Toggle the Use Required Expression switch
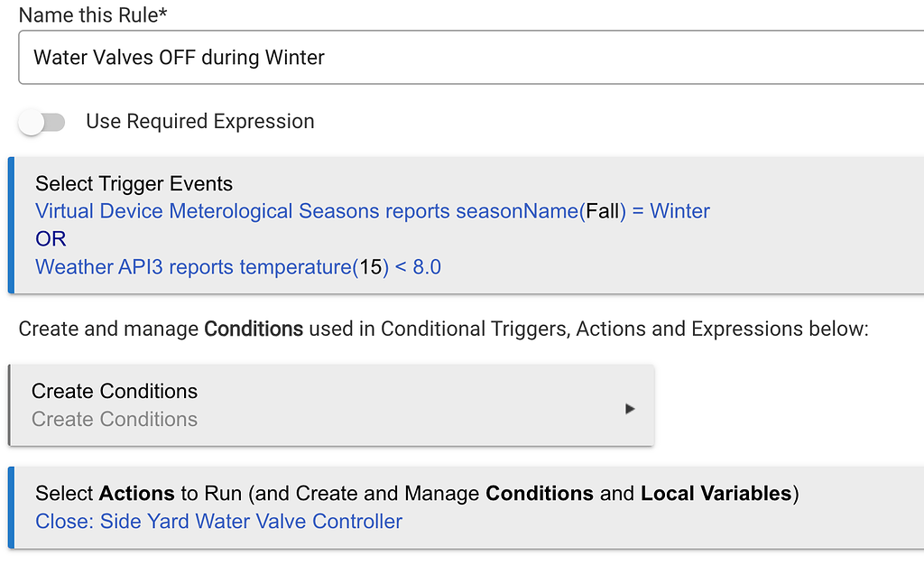924x566 pixels. click(42, 122)
